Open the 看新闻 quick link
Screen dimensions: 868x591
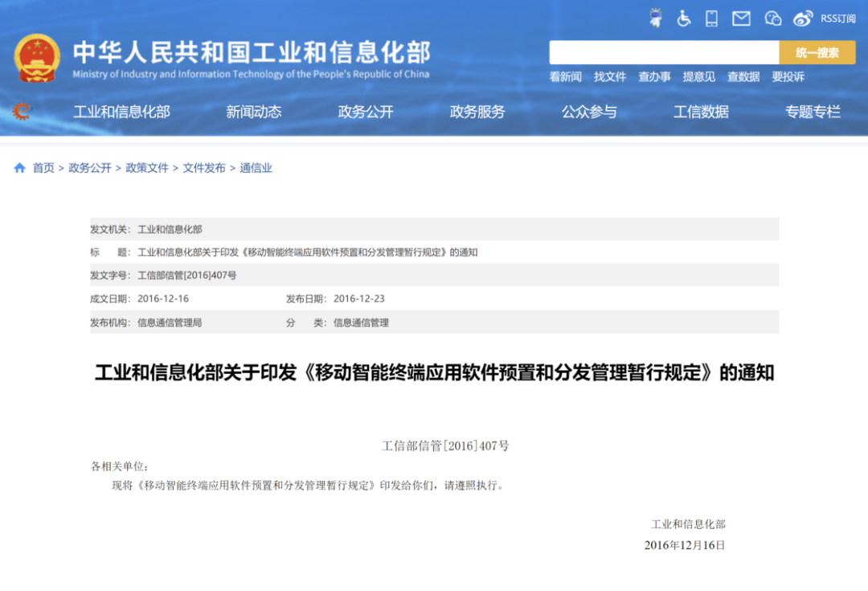[x=565, y=77]
